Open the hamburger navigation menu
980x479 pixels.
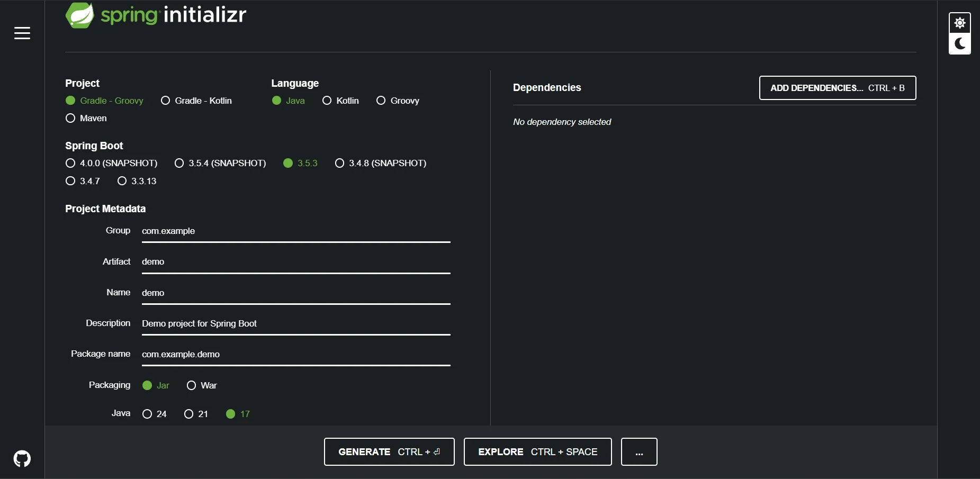tap(22, 33)
